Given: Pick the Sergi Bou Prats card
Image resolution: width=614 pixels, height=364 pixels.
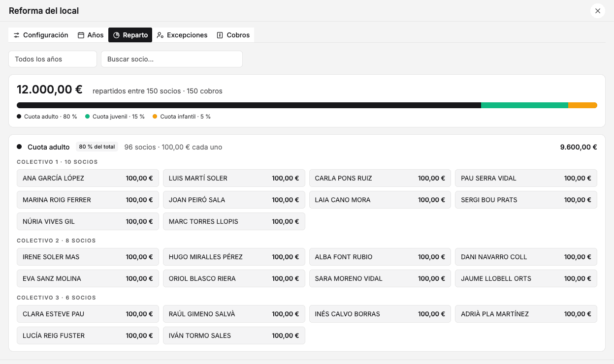Looking at the screenshot, I should (526, 200).
